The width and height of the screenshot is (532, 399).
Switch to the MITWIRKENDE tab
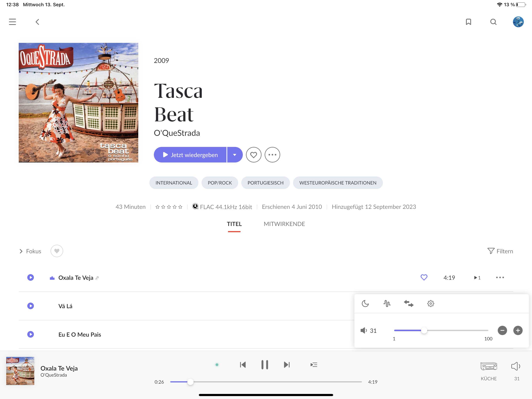pos(284,224)
